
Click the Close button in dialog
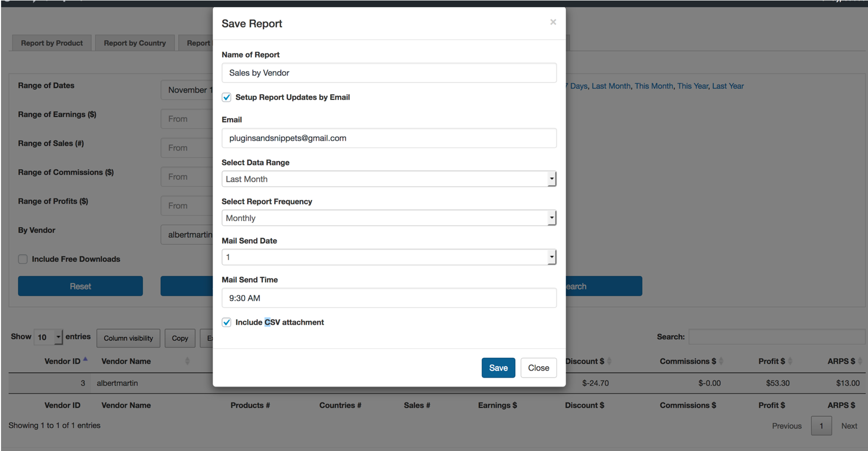click(538, 368)
